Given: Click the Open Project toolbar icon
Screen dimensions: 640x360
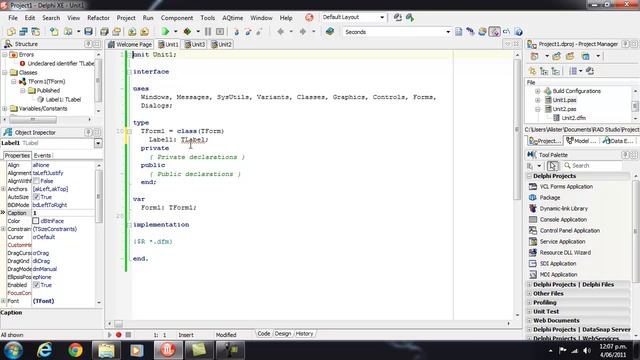Looking at the screenshot, I should [117, 31].
